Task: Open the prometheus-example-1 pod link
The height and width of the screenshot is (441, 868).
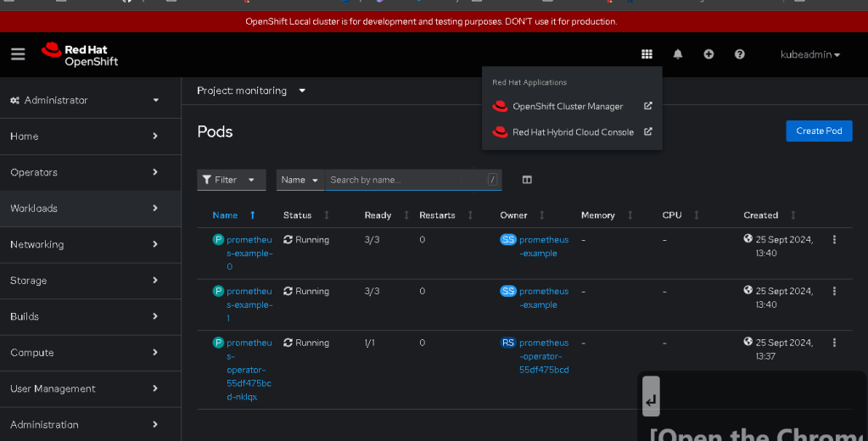Action: 249,304
